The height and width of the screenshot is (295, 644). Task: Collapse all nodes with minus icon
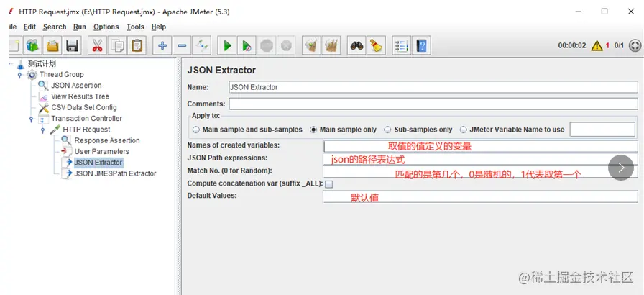coord(182,45)
